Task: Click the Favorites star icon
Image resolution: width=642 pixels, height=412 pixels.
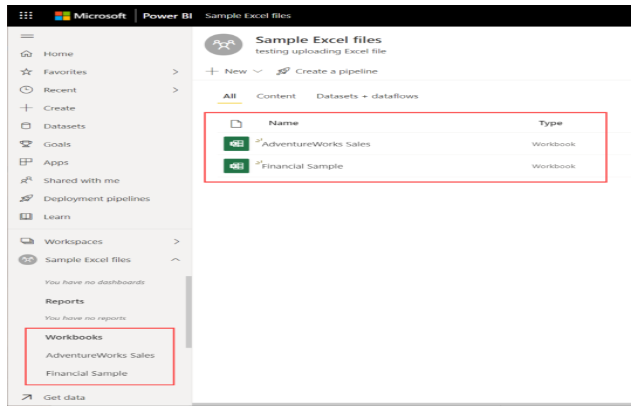Action: pos(26,72)
